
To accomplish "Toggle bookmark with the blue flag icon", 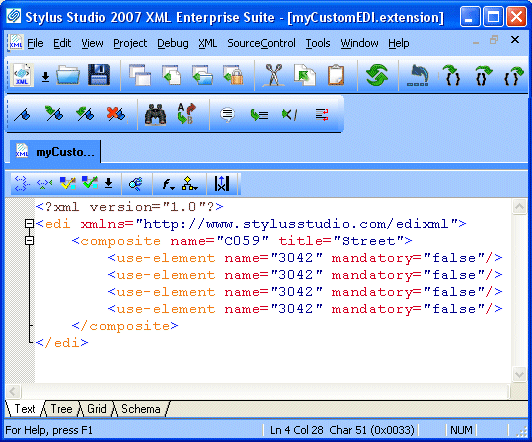I will click(22, 115).
